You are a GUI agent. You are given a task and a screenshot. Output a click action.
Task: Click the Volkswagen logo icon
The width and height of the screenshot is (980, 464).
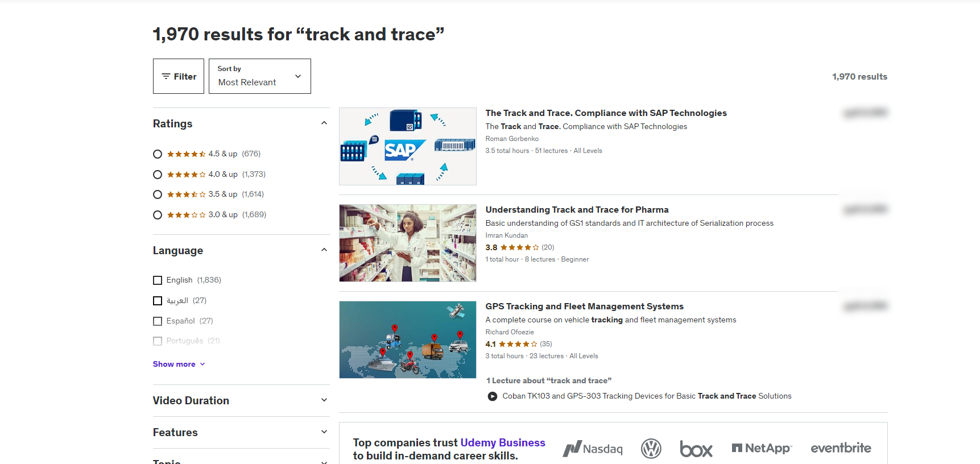(651, 449)
